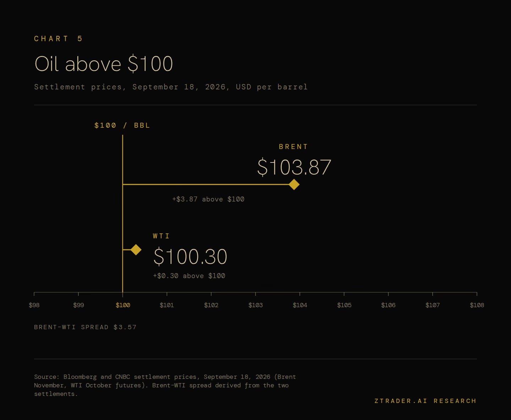This screenshot has height=420, width=511.
Task: Click the '+$3.87 above $100' annotation
Action: (x=208, y=199)
